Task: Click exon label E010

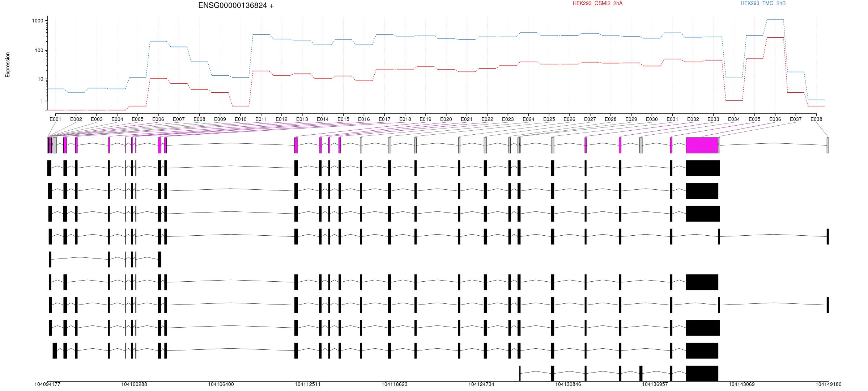Action: point(241,119)
